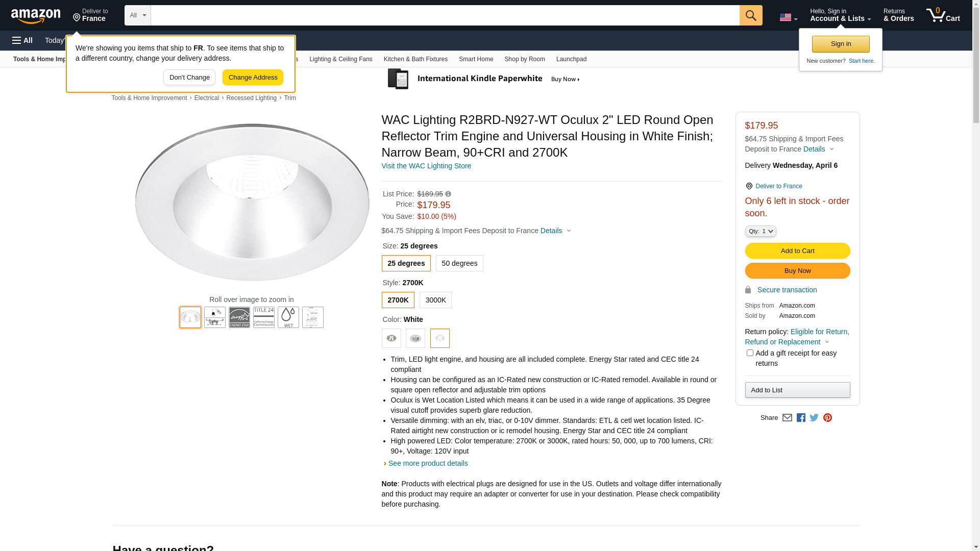Share product on Twitter
The width and height of the screenshot is (980, 551).
tap(814, 418)
